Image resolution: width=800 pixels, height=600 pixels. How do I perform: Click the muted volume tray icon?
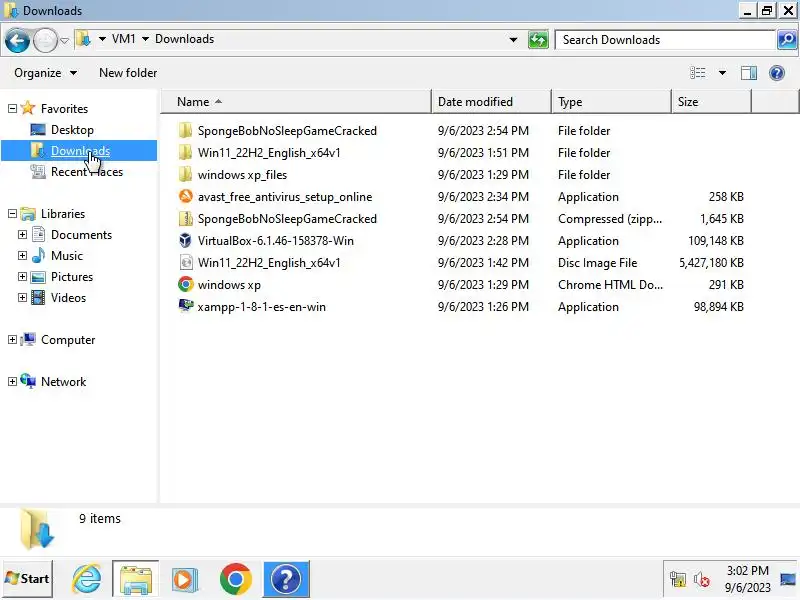tap(702, 579)
